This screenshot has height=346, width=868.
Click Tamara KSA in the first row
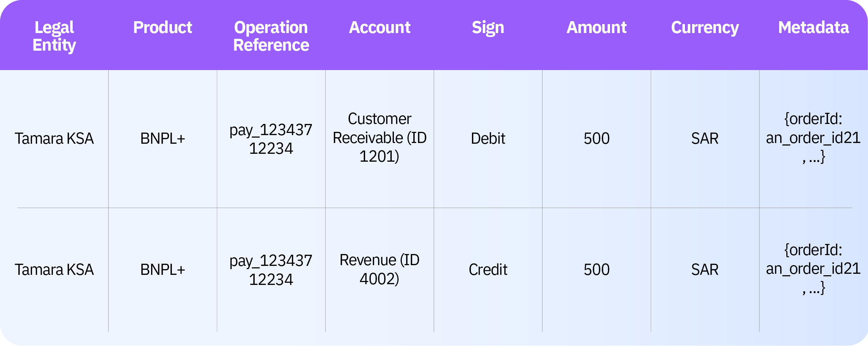(x=54, y=138)
